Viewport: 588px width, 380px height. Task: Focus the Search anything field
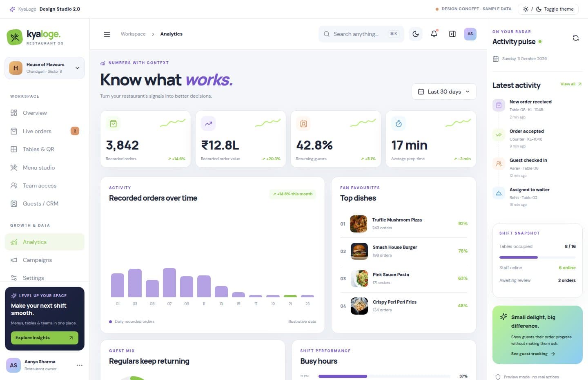(361, 34)
